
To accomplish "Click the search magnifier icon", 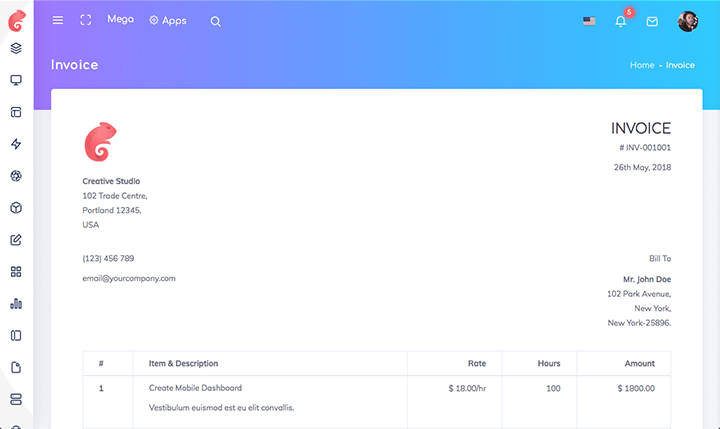I will [x=215, y=22].
